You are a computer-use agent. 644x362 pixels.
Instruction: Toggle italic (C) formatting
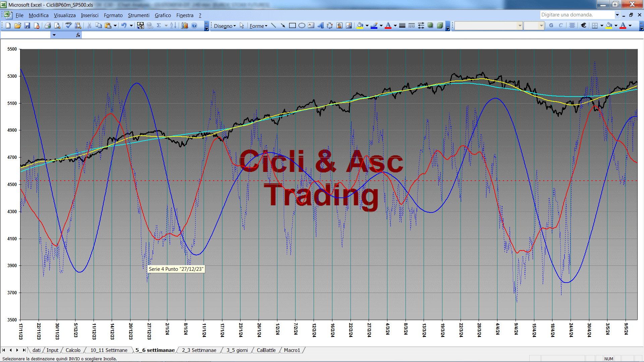click(560, 25)
